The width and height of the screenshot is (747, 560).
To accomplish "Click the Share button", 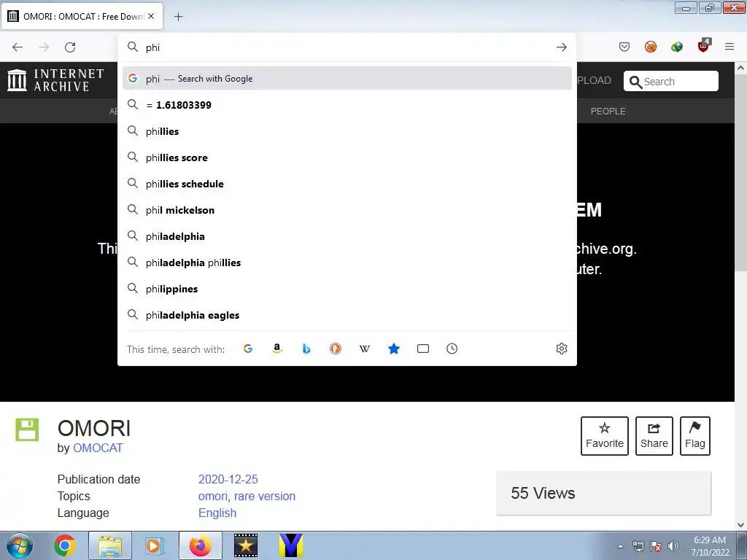I will click(x=654, y=436).
